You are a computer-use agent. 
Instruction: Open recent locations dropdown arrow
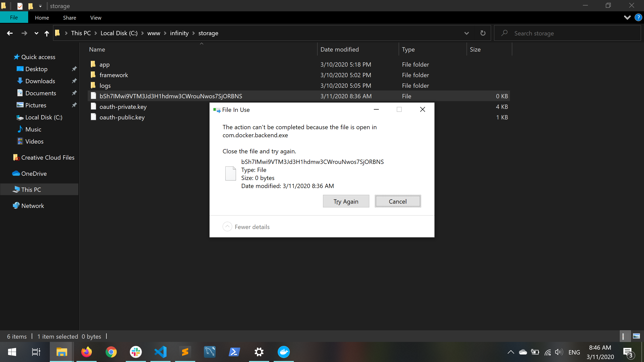(36, 33)
